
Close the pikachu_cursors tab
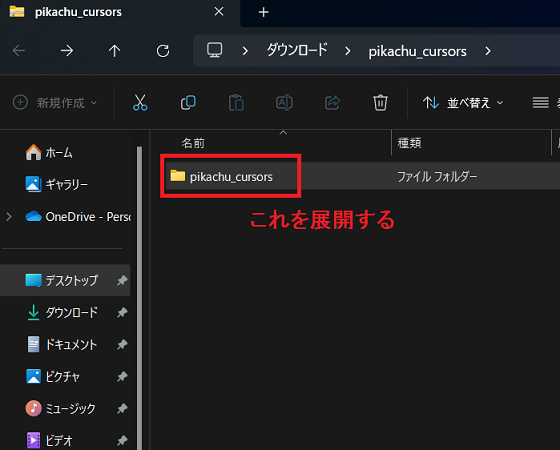[219, 12]
